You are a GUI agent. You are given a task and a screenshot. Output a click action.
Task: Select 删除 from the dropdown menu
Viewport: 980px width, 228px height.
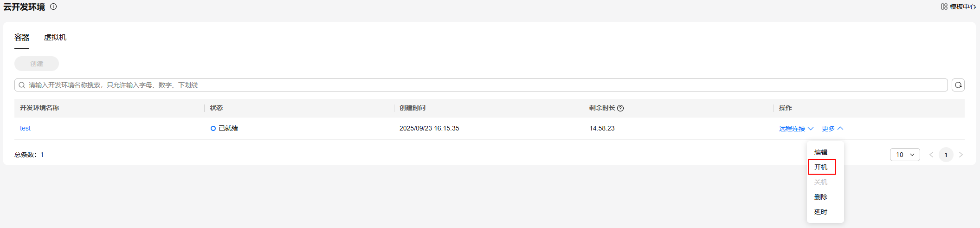pos(821,197)
